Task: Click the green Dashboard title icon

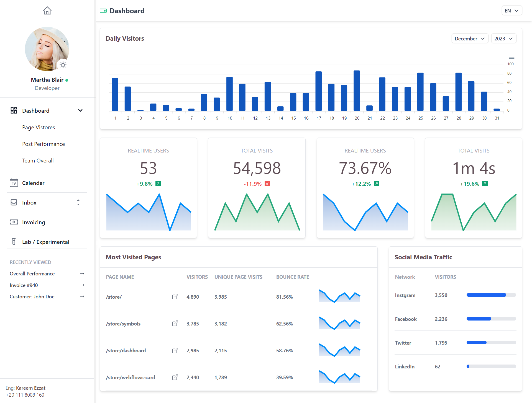Action: (x=103, y=11)
